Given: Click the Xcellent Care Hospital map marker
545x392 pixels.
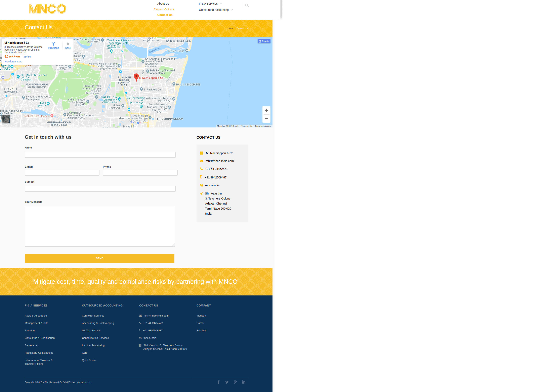Looking at the screenshot, I should [52, 116].
